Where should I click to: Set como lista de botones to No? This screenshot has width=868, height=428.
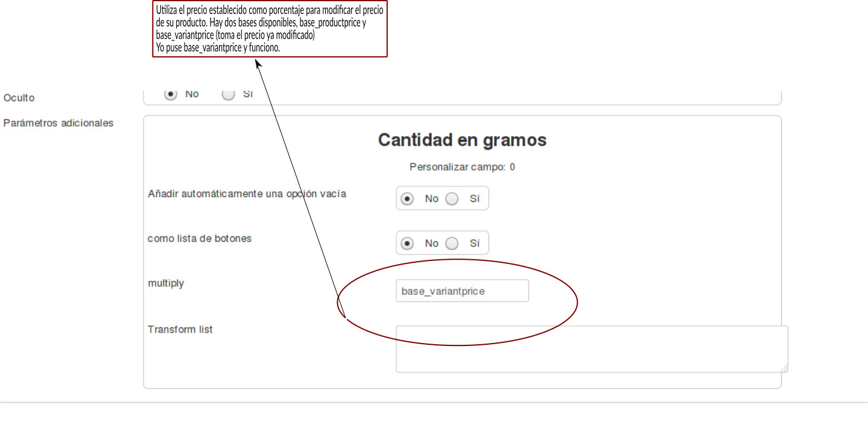pos(407,244)
